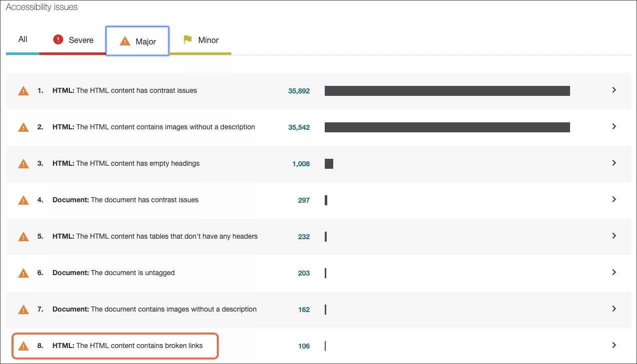Expand the broken links row chevron
Viewport: 637px width, 364px height.
point(614,345)
